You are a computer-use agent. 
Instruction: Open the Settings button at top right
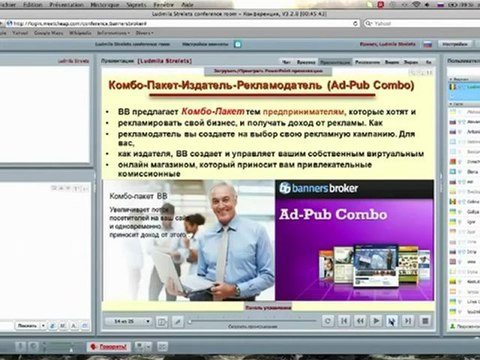[455, 44]
